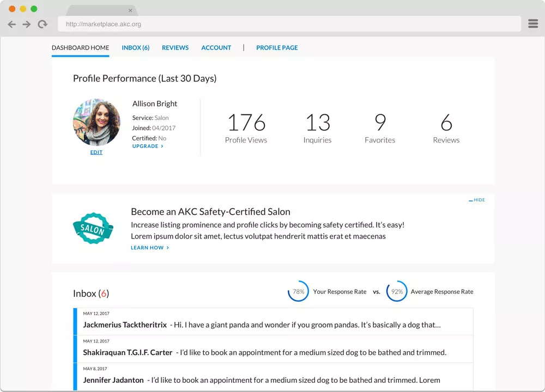Click the 92% average response rate circle
The width and height of the screenshot is (545, 392).
click(397, 291)
